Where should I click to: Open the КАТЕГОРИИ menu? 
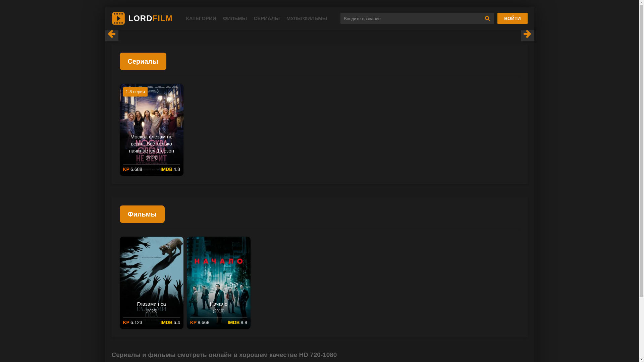(201, 18)
